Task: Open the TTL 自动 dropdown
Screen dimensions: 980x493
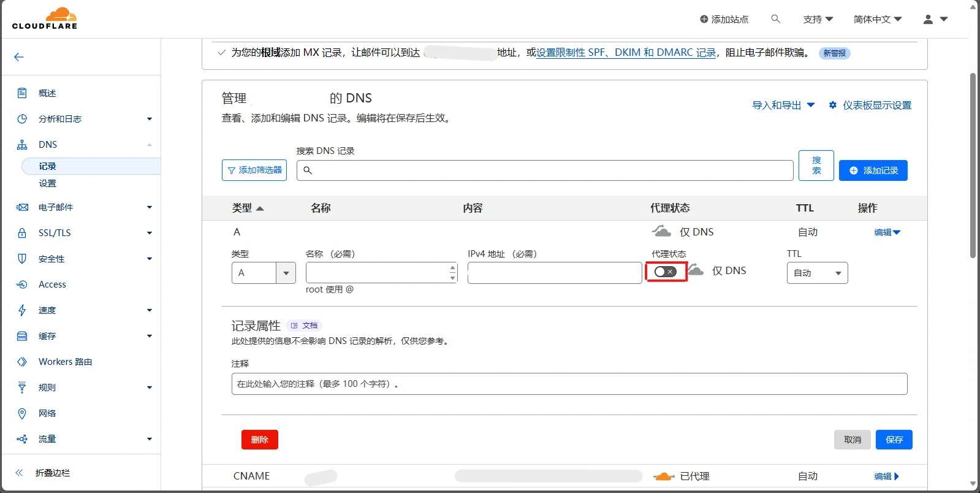Action: tap(817, 273)
